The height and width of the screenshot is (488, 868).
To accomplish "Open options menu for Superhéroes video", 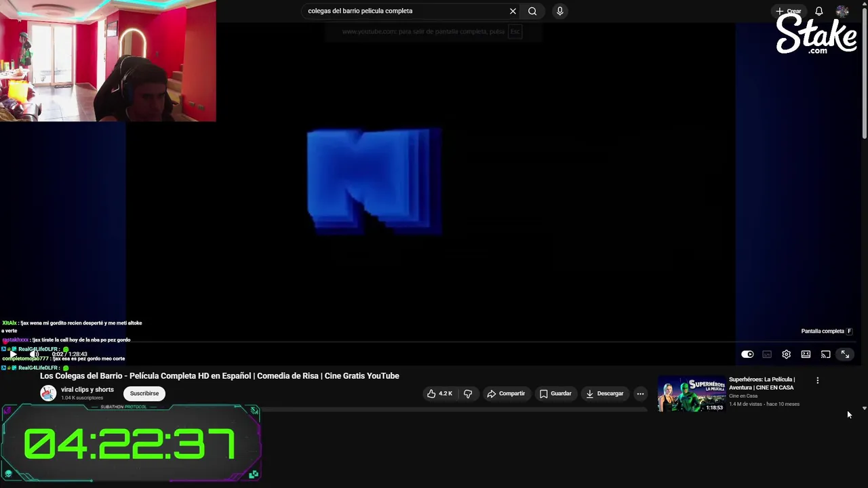I will (817, 380).
